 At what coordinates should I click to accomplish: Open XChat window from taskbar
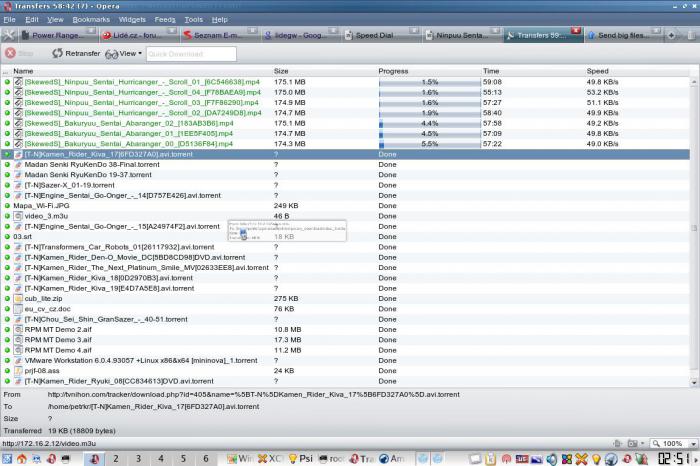(x=271, y=458)
